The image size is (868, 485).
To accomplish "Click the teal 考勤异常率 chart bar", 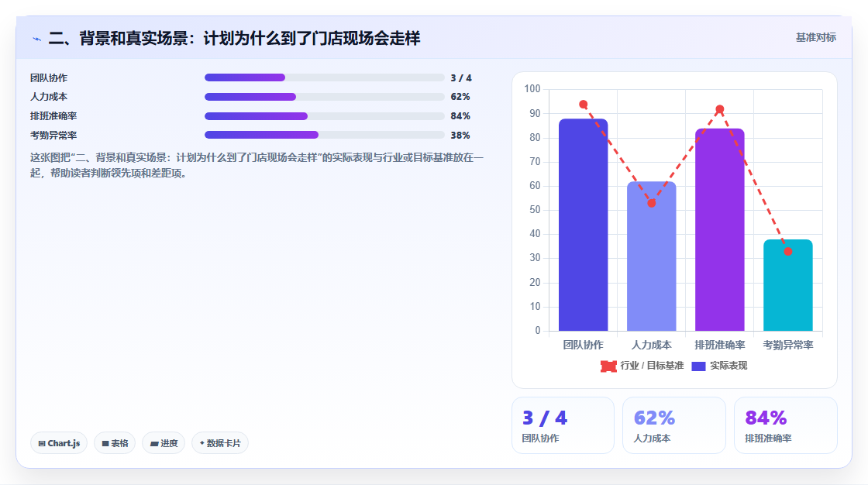I will click(787, 285).
